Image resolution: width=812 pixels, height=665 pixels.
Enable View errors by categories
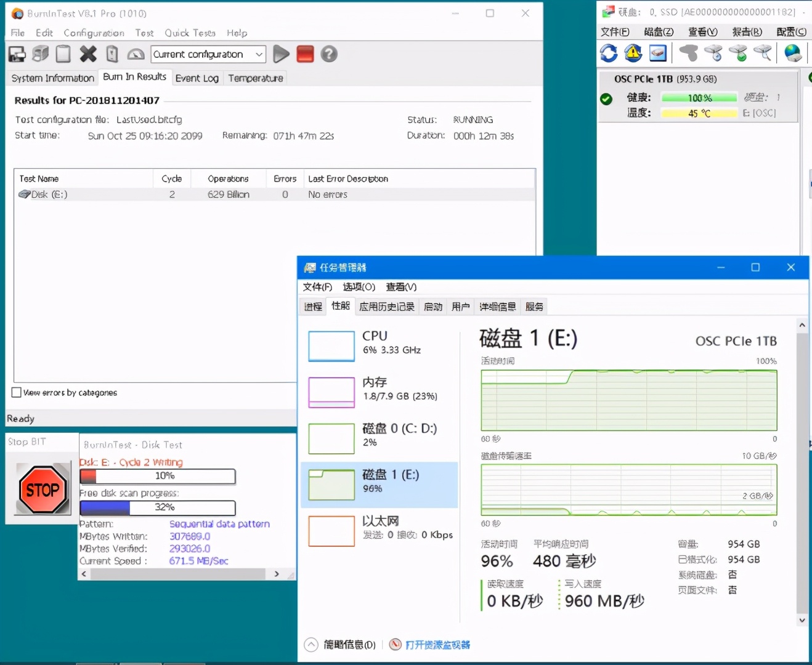15,392
